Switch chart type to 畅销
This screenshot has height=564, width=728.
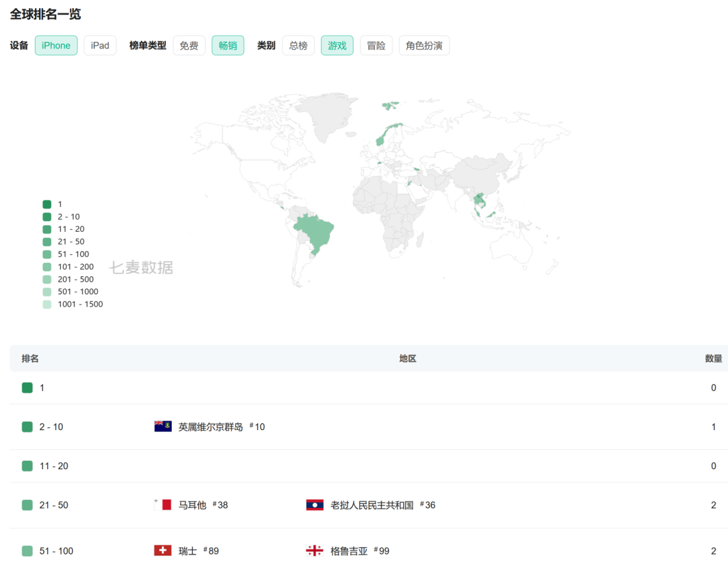[228, 46]
